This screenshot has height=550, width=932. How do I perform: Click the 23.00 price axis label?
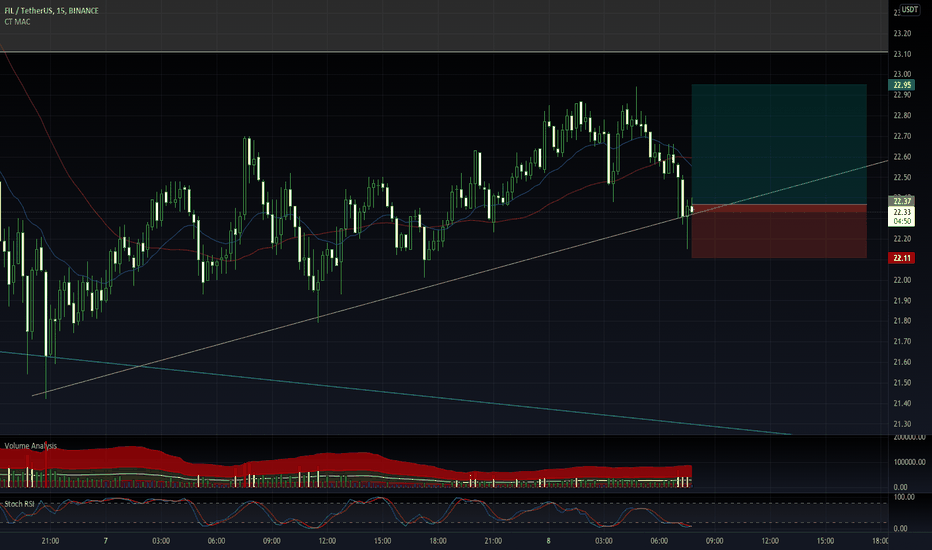click(902, 74)
